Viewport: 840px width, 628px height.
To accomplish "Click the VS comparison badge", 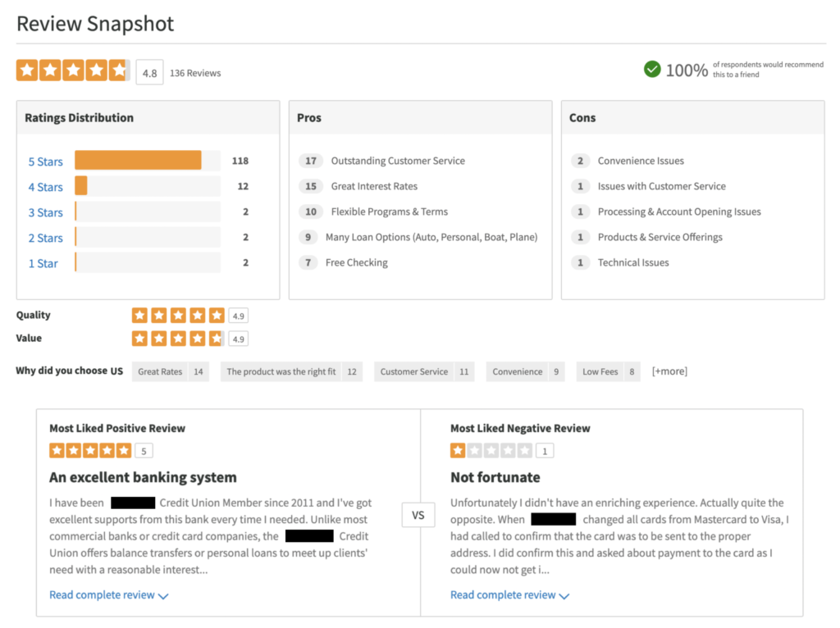I will 418,516.
